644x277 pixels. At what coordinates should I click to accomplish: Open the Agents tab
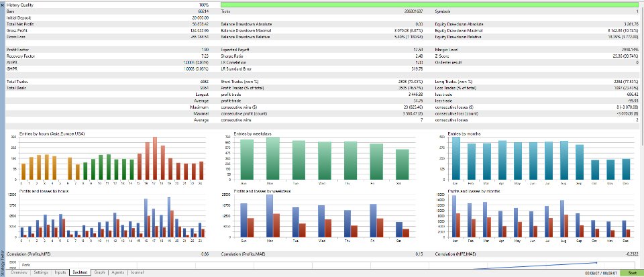[118, 272]
